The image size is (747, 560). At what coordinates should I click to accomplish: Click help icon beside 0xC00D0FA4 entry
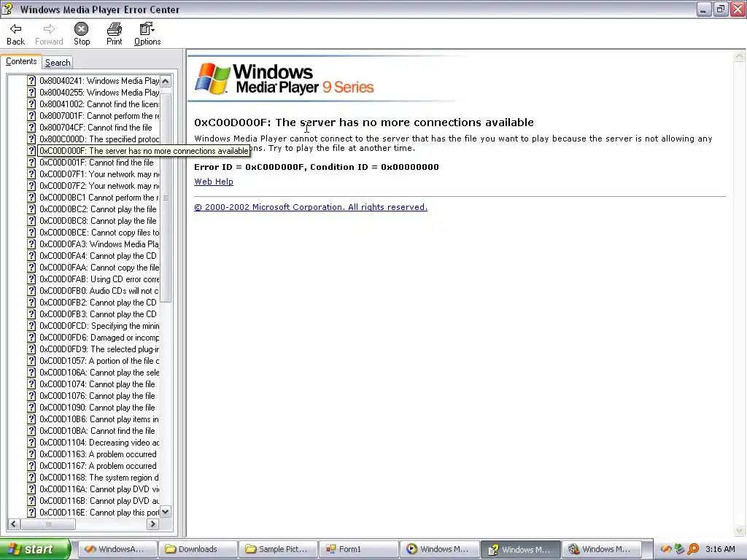coord(31,256)
